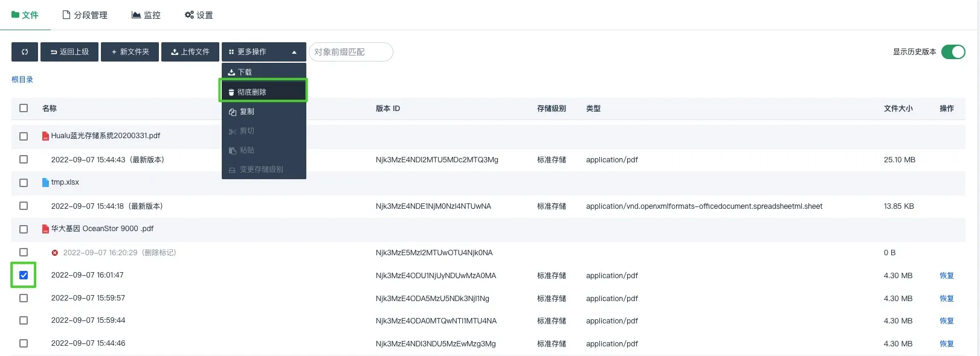Screen dimensions: 980x356
Task: Check the tmp.xlsx file checkbox
Action: [24, 183]
